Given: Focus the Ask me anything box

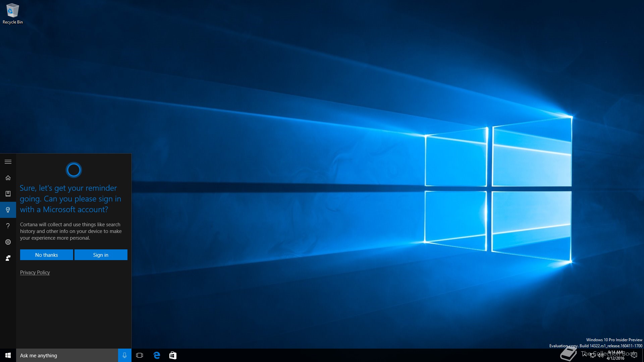Looking at the screenshot, I should [67, 355].
